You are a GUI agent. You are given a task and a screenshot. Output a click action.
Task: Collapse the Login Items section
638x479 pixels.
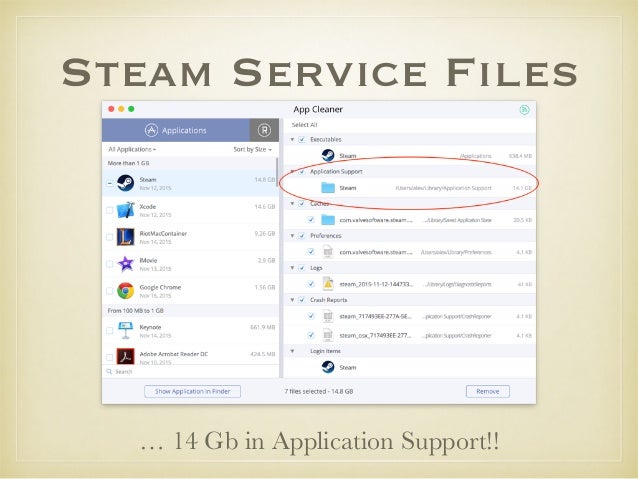[292, 351]
